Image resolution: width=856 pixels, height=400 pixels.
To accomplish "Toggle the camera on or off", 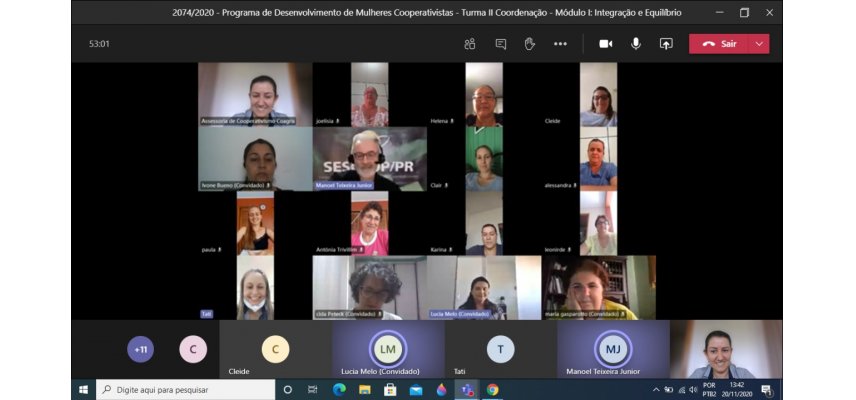I will tap(605, 44).
